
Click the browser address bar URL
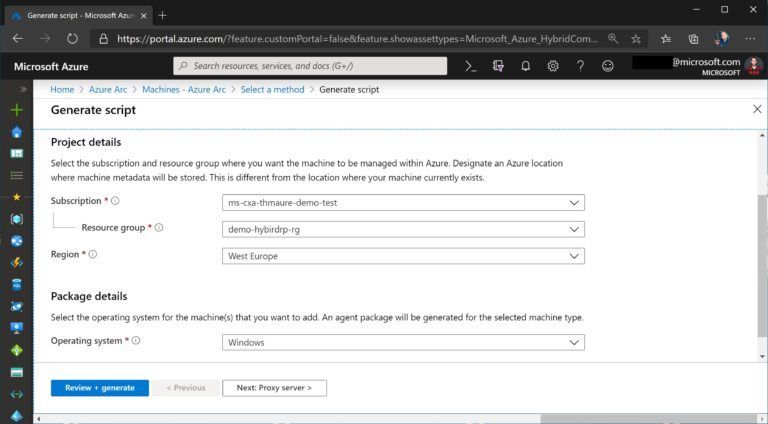pos(357,39)
